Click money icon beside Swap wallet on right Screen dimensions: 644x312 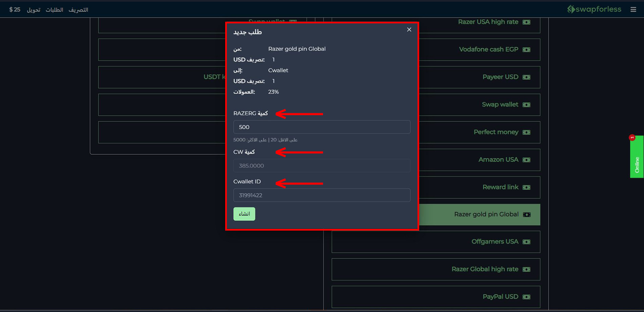[527, 105]
